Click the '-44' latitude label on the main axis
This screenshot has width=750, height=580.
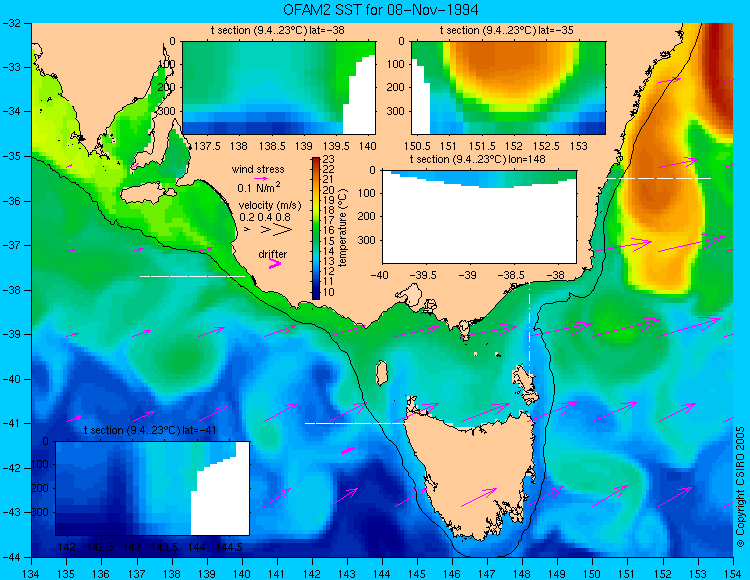pos(13,557)
